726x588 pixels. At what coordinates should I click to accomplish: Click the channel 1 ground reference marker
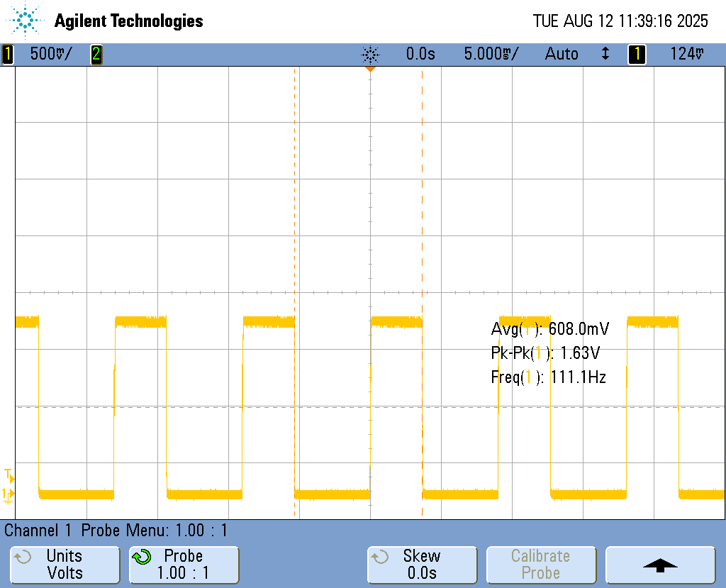coord(8,494)
